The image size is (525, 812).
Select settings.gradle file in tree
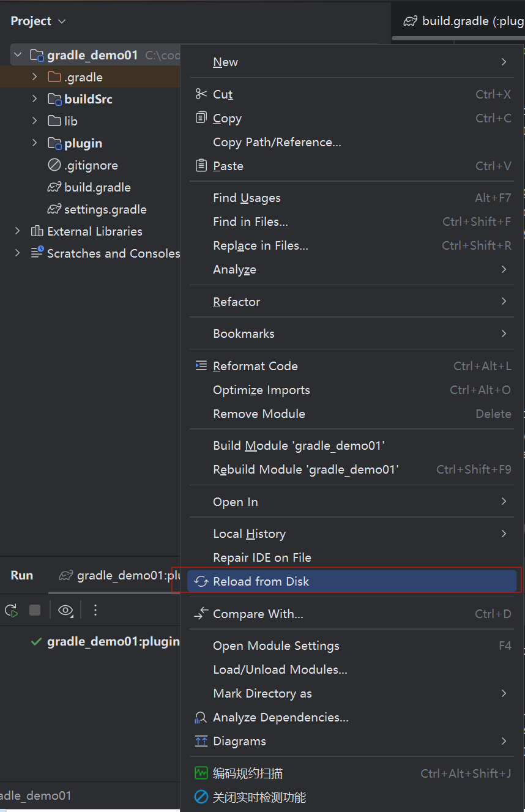click(x=105, y=209)
